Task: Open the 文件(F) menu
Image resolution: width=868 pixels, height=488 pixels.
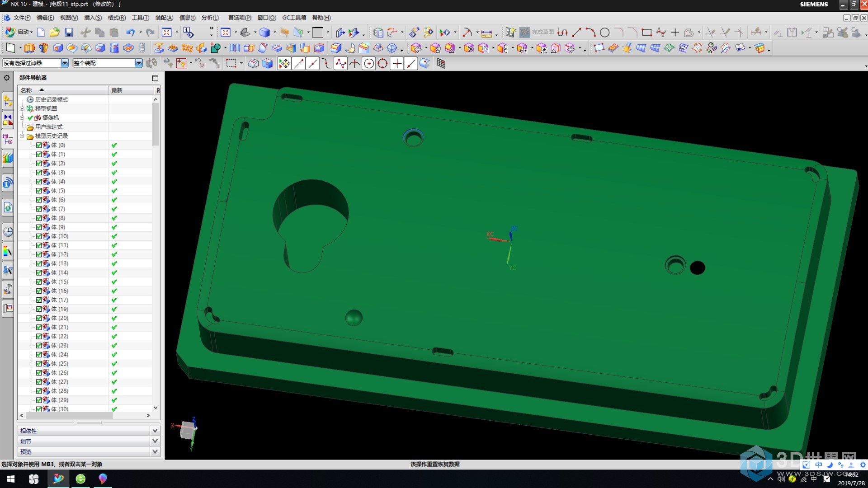Action: pyautogui.click(x=21, y=18)
